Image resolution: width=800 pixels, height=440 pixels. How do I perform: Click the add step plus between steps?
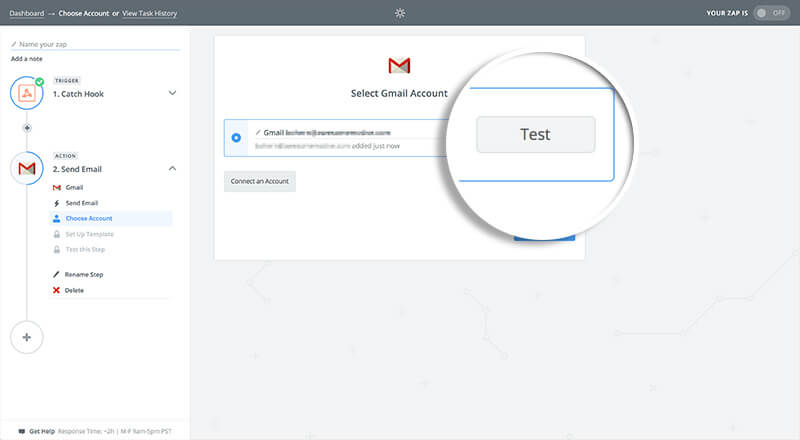click(x=27, y=128)
